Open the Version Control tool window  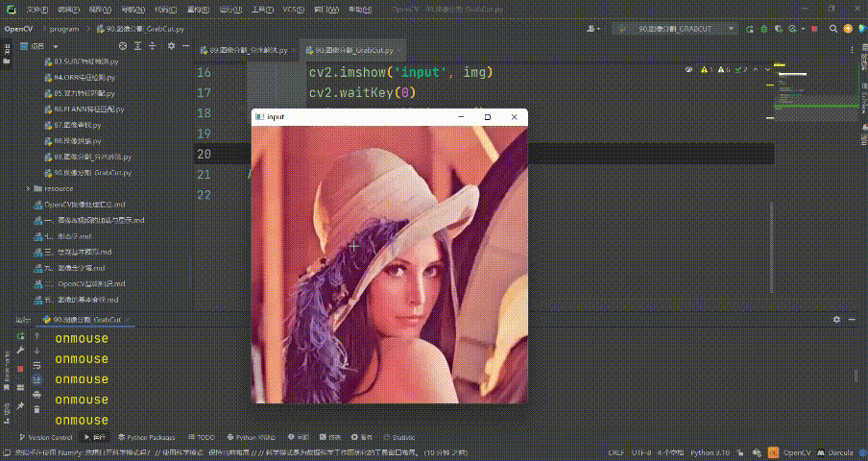coord(45,437)
